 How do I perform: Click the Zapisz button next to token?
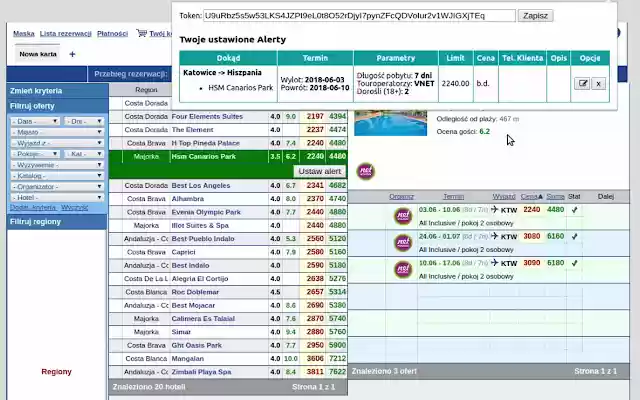tap(536, 16)
